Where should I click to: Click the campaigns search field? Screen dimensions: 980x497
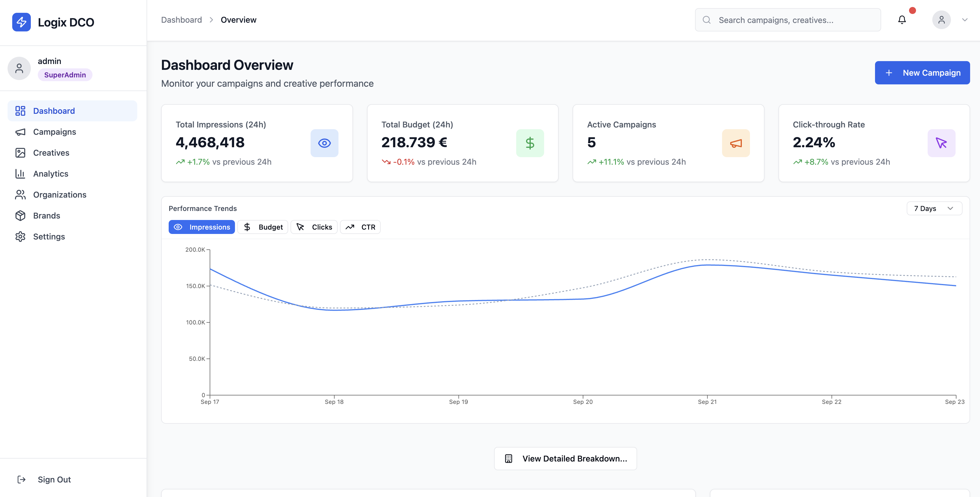787,19
